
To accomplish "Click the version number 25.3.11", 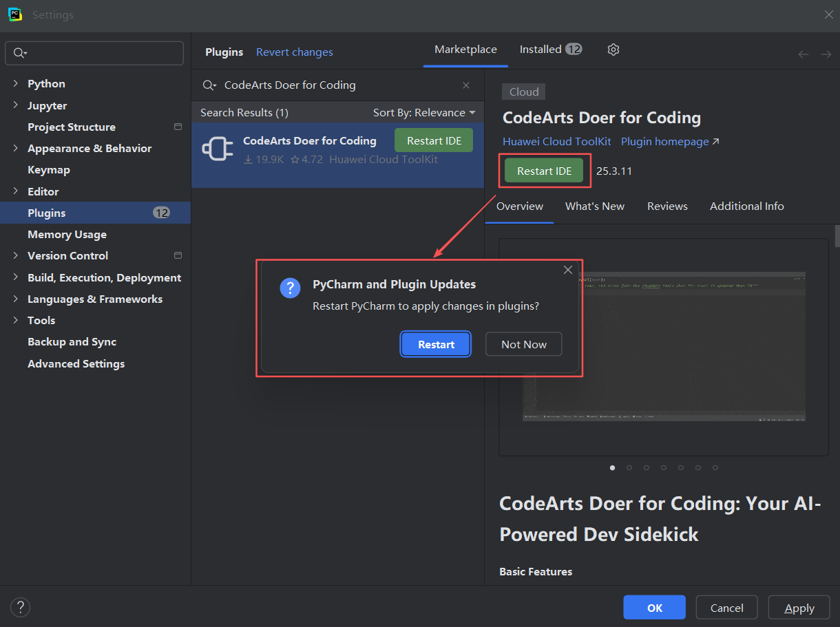I will pos(614,171).
